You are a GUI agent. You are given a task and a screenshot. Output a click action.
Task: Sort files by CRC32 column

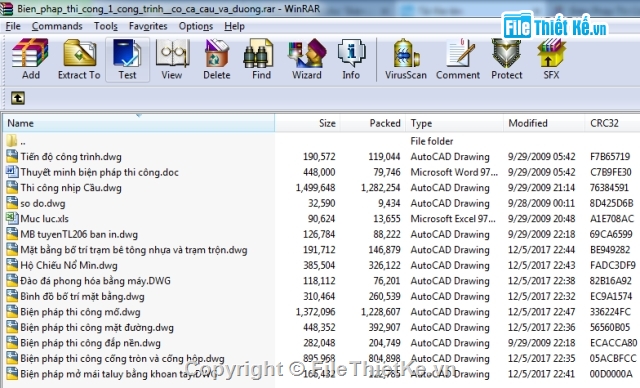coord(612,123)
